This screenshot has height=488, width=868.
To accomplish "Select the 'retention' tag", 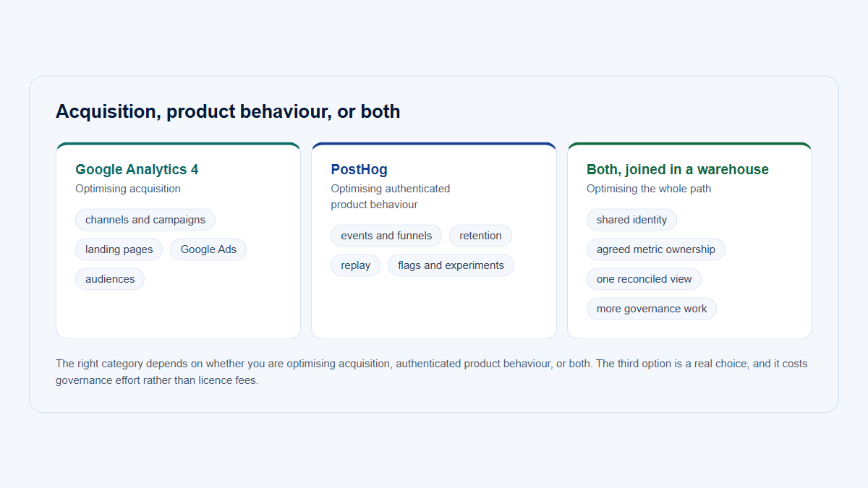I will tap(480, 236).
